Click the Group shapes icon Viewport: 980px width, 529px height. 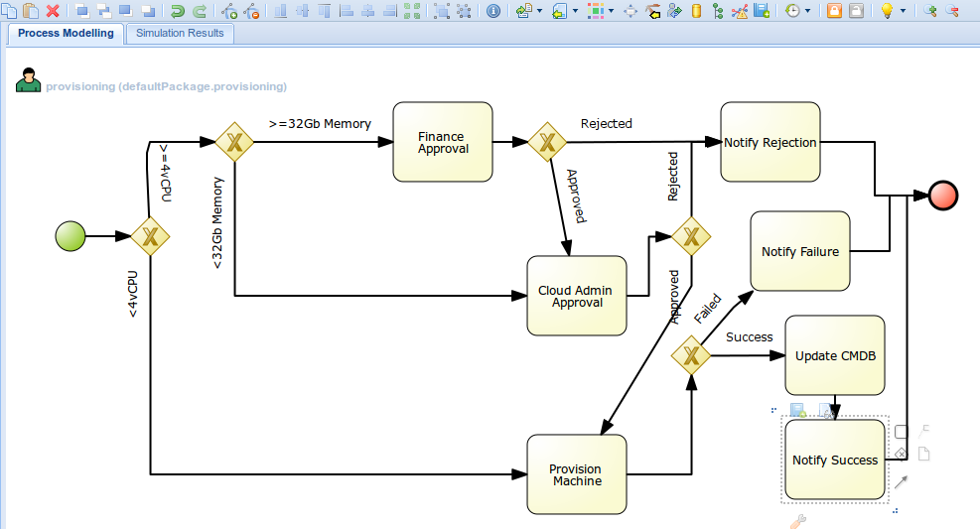[442, 10]
